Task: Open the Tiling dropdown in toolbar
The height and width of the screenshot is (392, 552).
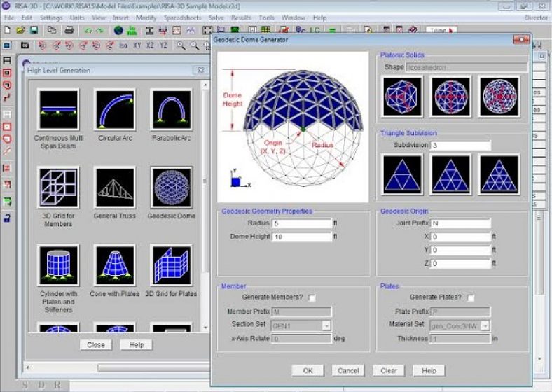Action: 441,31
